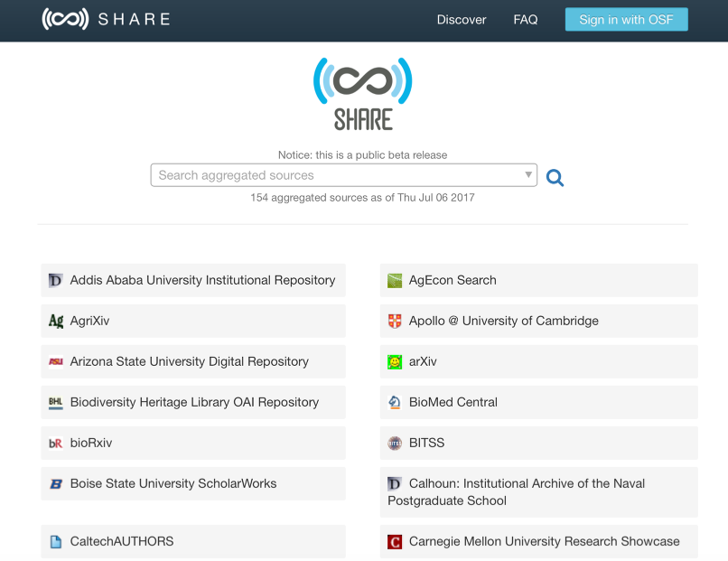
Task: Click the Addis Ababa University repository icon
Action: (56, 280)
